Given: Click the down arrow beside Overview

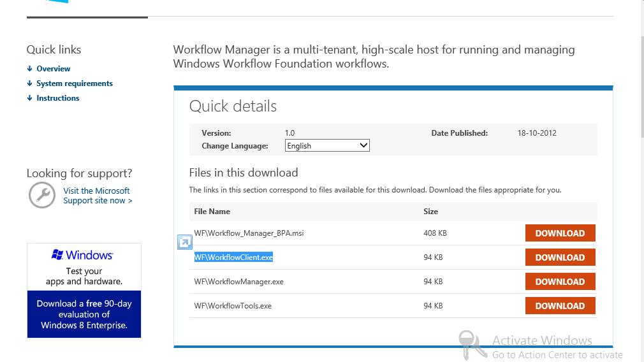Looking at the screenshot, I should (29, 69).
